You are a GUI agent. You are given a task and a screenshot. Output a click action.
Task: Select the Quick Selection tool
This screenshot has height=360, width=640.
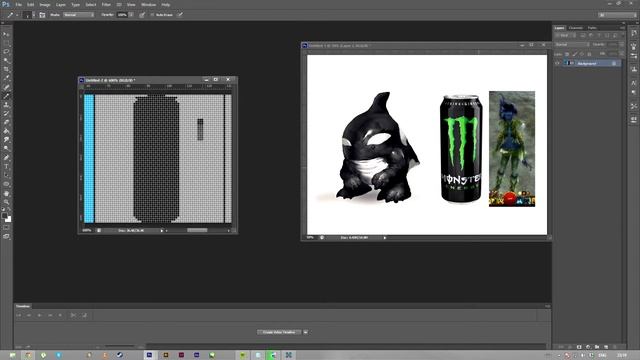(6, 61)
